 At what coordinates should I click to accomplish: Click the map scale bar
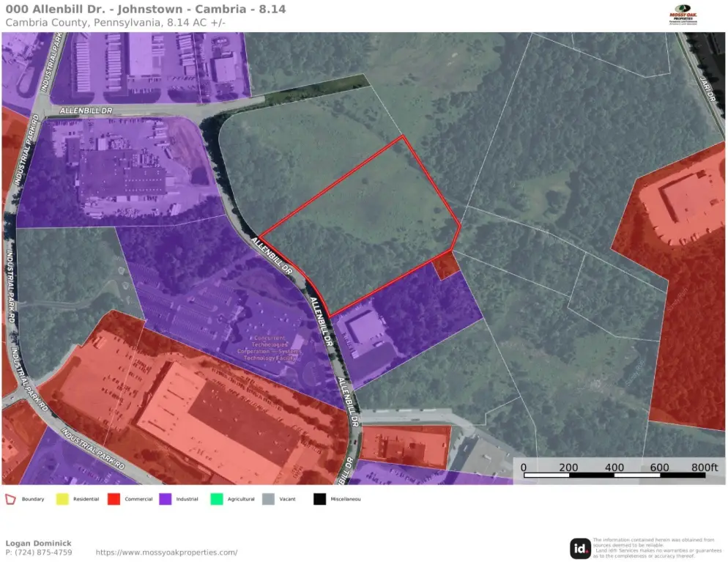coord(614,475)
